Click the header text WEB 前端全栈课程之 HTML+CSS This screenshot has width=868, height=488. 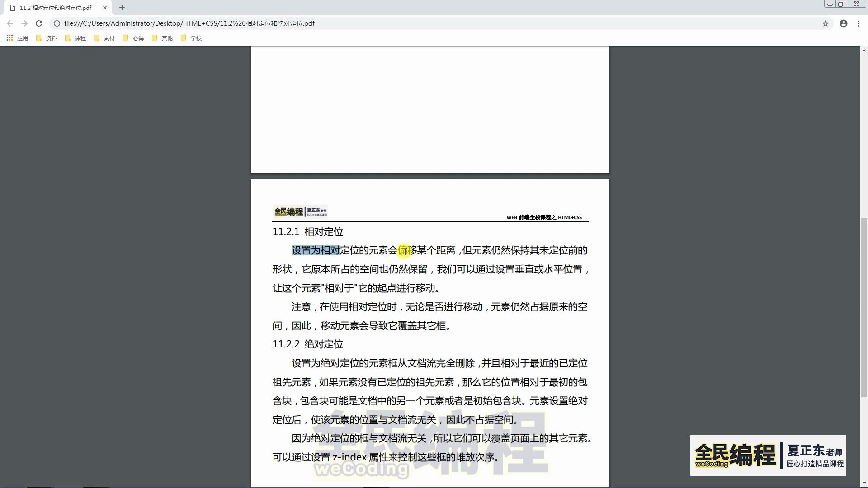[x=544, y=217]
